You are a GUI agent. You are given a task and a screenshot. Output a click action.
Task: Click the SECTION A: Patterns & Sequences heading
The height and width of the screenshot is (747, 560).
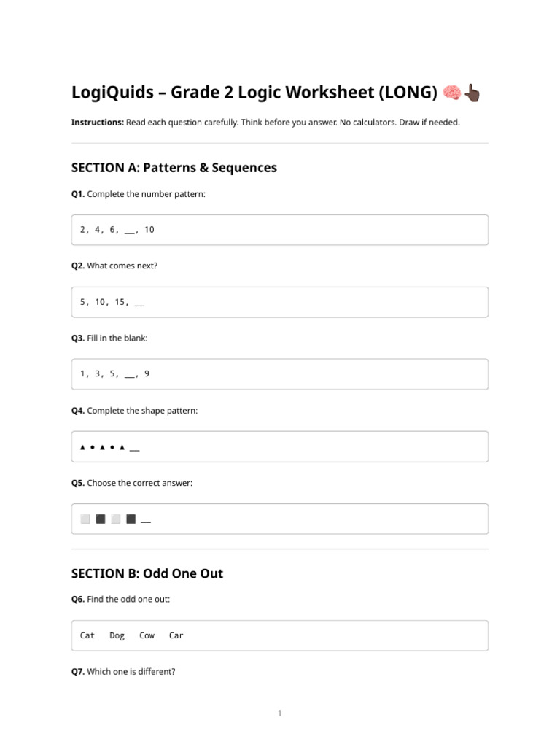click(174, 168)
